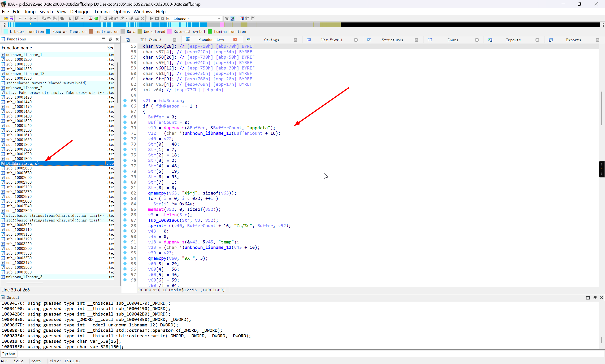
Task: Click the DATA conversion toolbar icon
Action: [x=111, y=18]
